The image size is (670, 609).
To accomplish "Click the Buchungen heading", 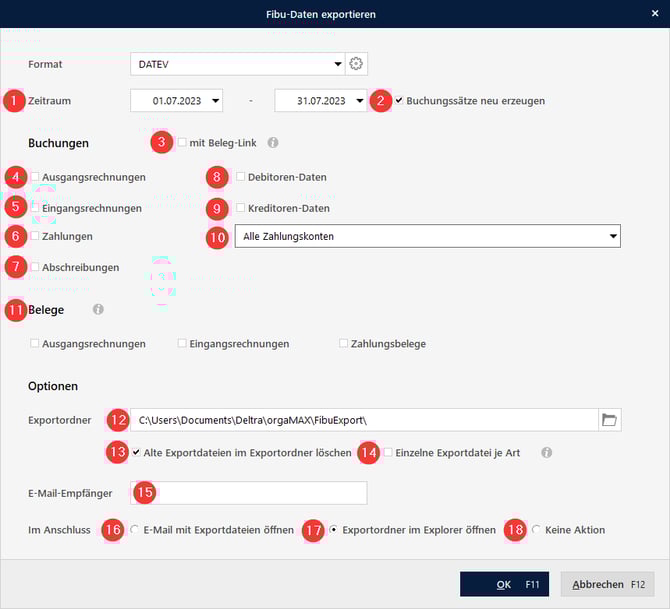I will (x=59, y=143).
